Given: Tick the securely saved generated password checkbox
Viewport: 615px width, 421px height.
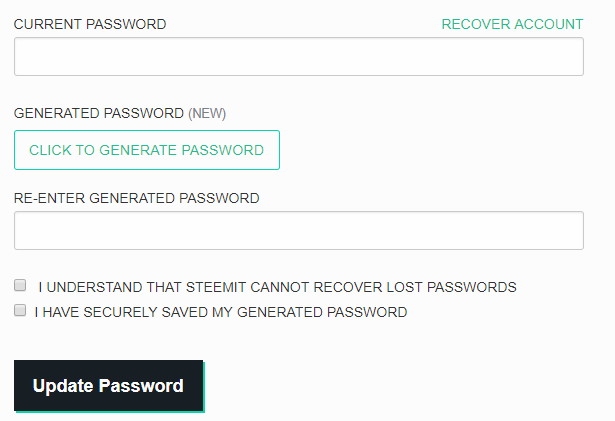Looking at the screenshot, I should point(20,311).
